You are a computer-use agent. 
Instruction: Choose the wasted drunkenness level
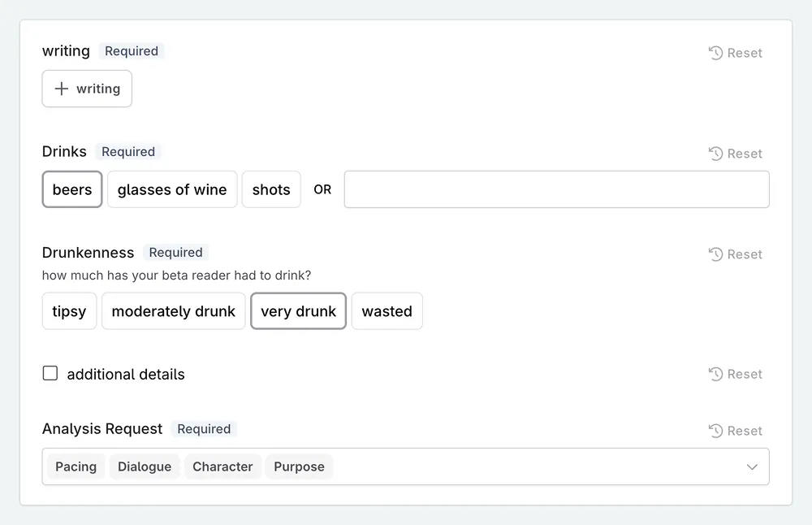(x=387, y=311)
